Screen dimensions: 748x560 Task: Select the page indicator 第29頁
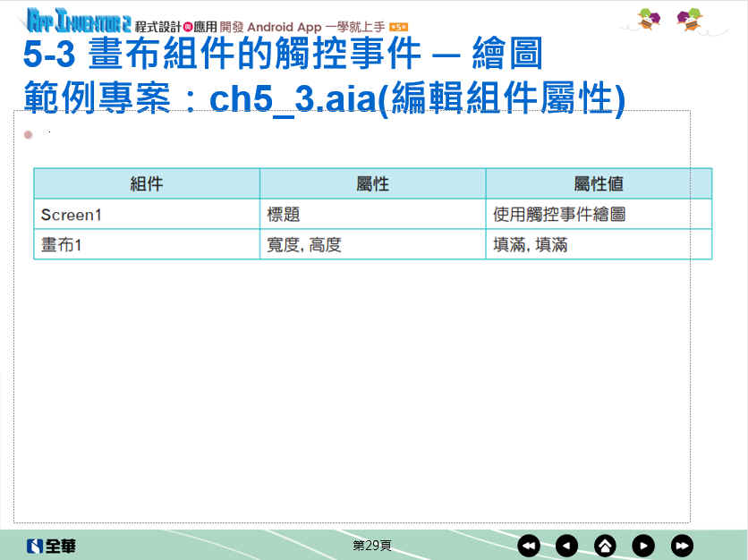[372, 545]
